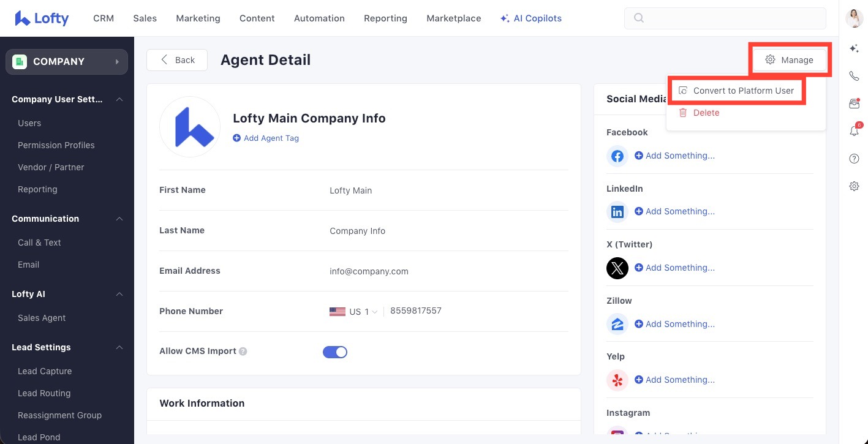This screenshot has width=868, height=444.
Task: Click the Zillow icon
Action: [x=617, y=324]
